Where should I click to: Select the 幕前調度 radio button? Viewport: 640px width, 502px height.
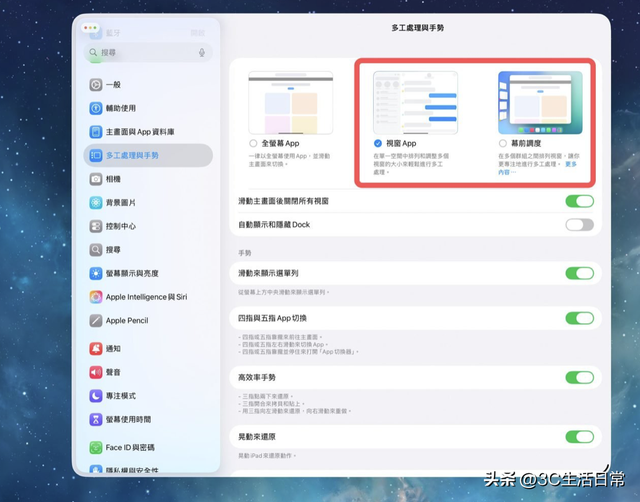502,143
